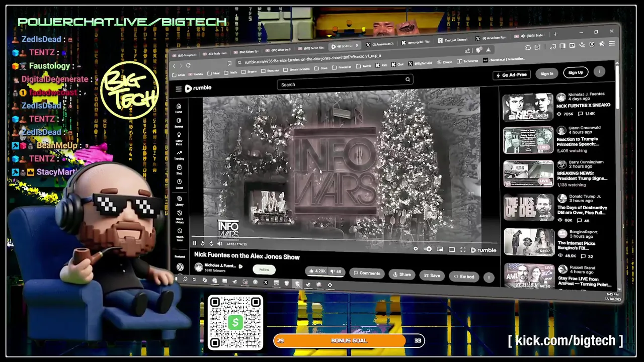
Task: Open NICK FUENTES X SNEAKO video thumbnail
Action: (528, 107)
